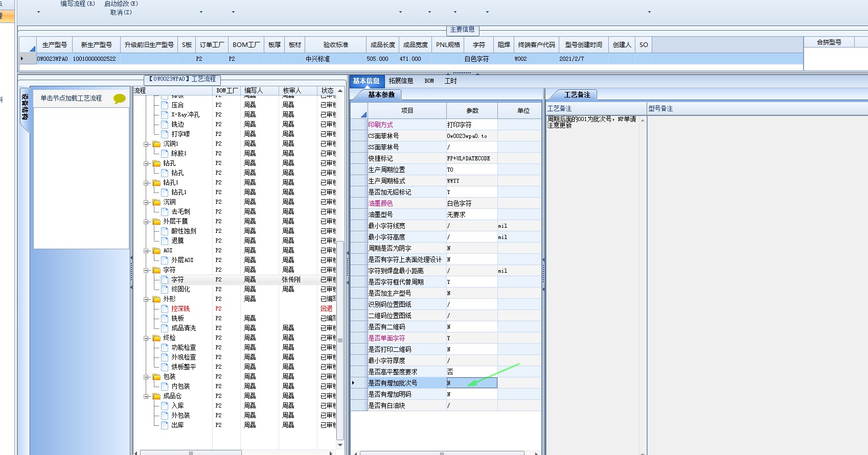Click the document icon next to 功能检查
868x455 pixels.
pyautogui.click(x=165, y=347)
